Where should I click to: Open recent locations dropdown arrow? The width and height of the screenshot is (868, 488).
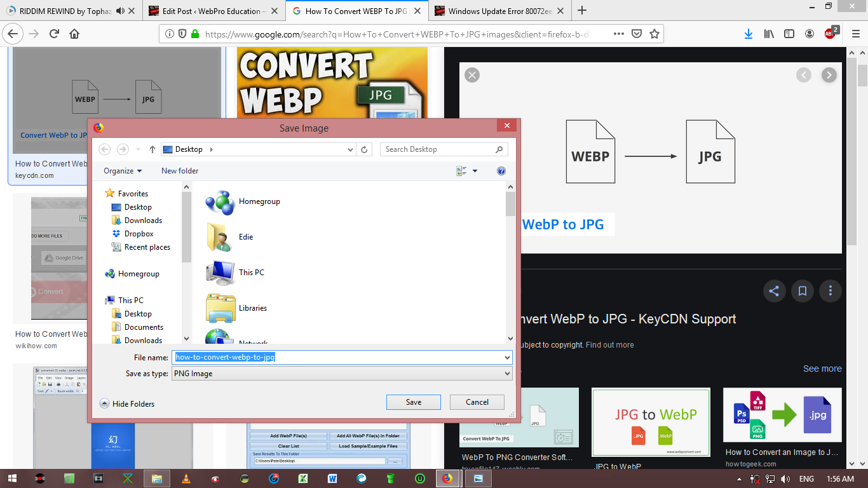pyautogui.click(x=138, y=149)
